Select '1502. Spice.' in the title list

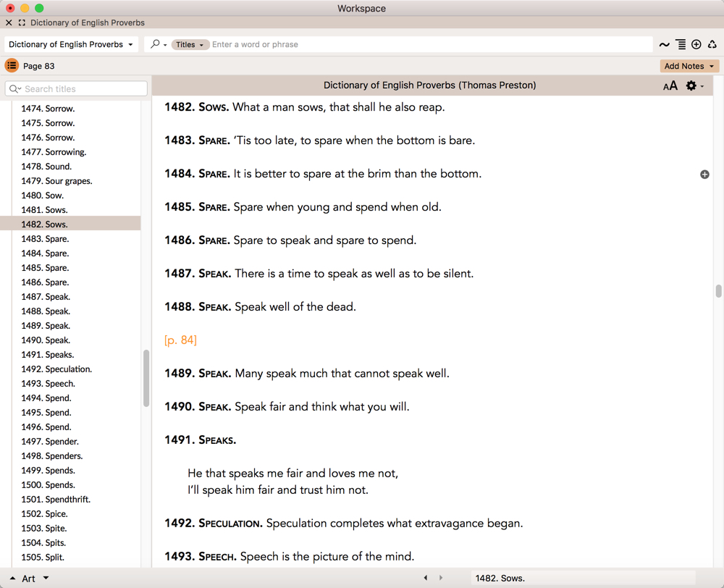point(44,513)
